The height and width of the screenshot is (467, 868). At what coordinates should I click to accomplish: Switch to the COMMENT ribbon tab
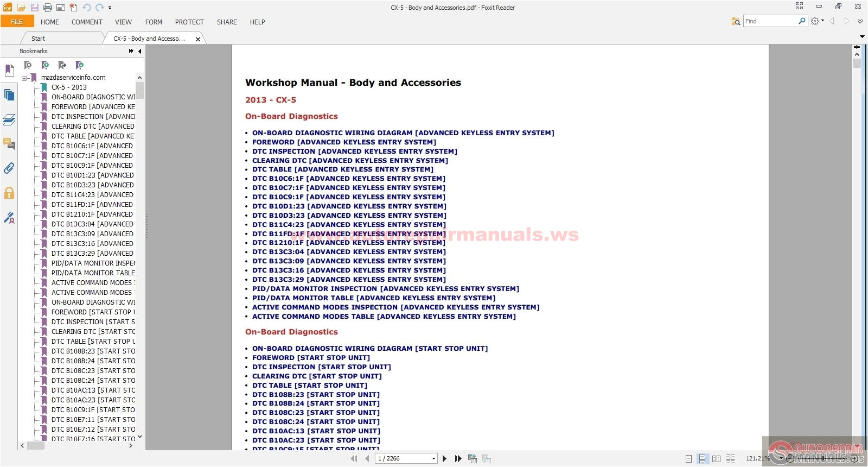[x=87, y=22]
